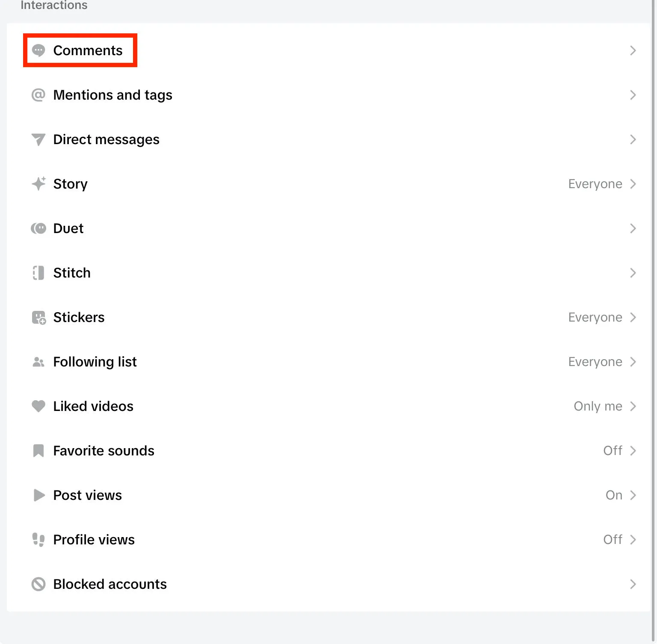Open Blocked accounts using the right chevron
Viewport: 657px width, 644px height.
633,584
